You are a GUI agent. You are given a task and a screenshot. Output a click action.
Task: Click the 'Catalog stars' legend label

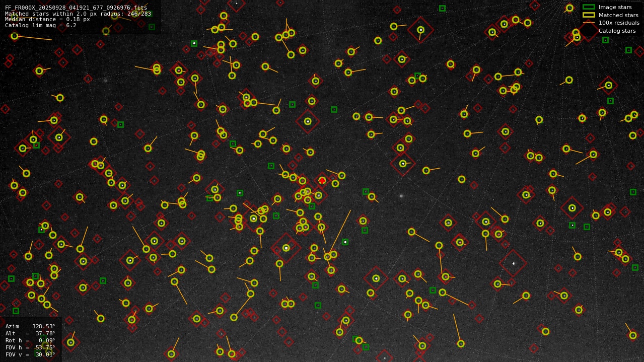pos(617,31)
